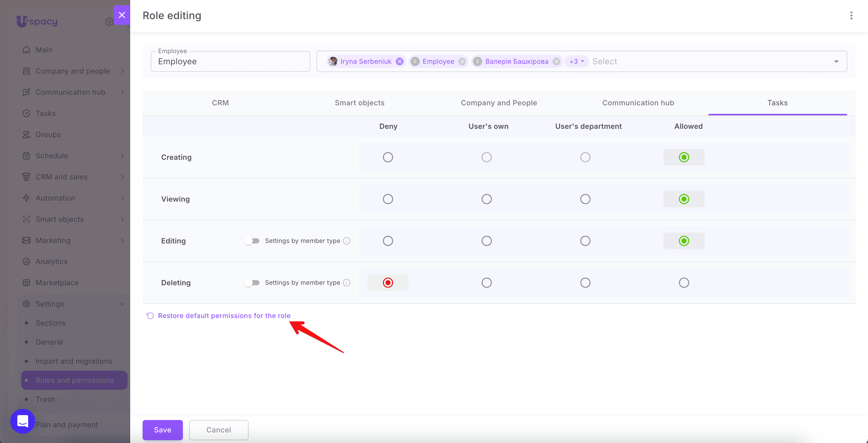Expand Company and people submenu
Screen dimensions: 868x443
point(122,71)
